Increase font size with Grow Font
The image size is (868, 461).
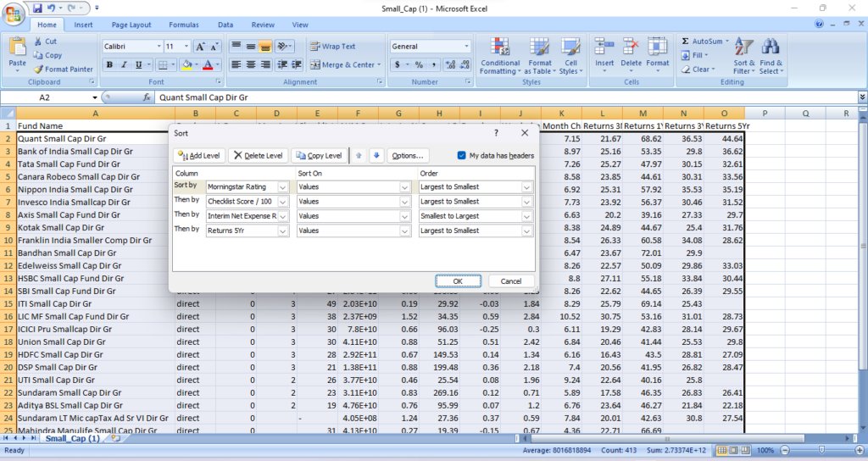pyautogui.click(x=200, y=47)
